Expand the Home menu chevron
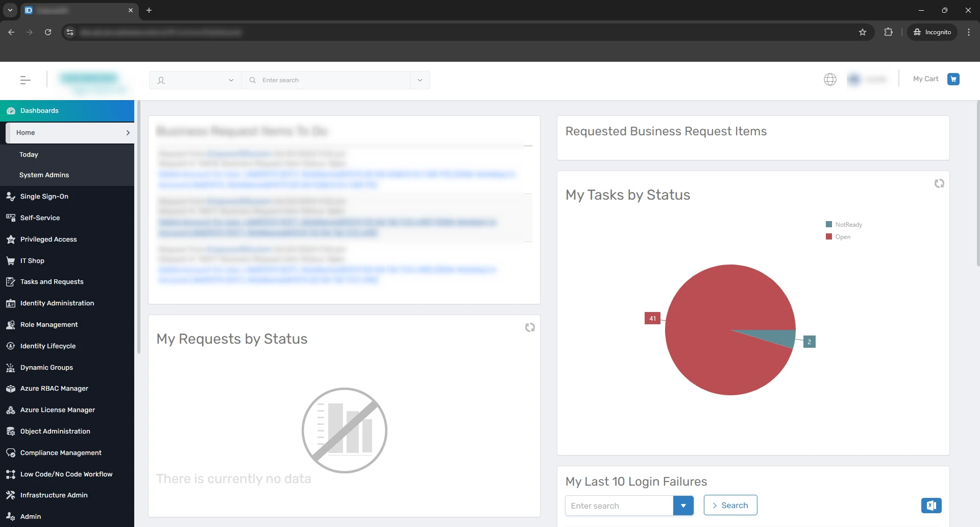This screenshot has height=527, width=980. [x=128, y=133]
